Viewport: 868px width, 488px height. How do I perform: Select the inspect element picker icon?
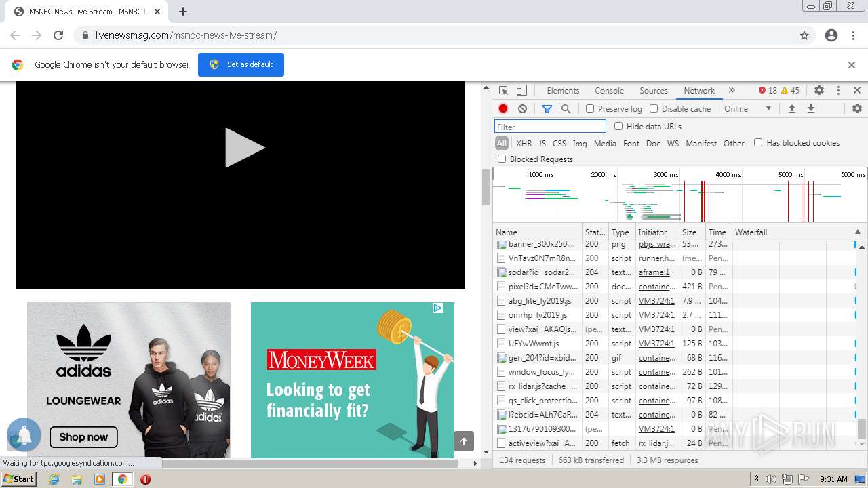point(503,90)
